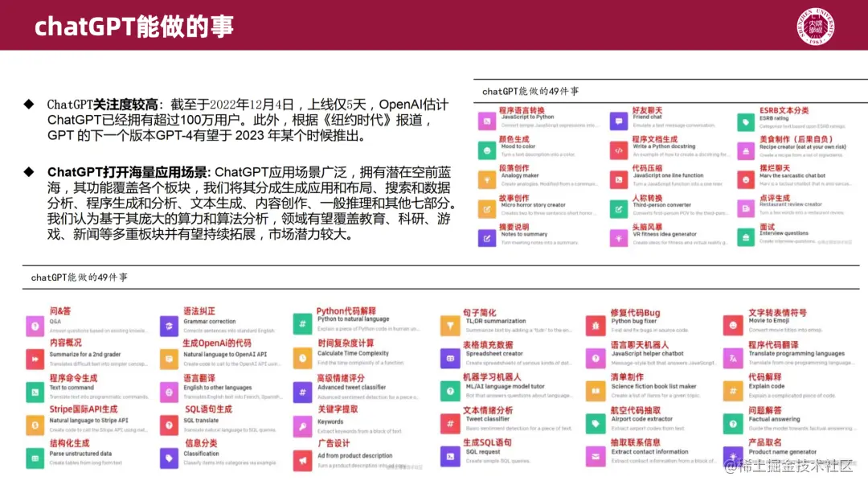Screen dimensions: 868x489
Task: Click the red Python bug fixer icon
Action: pyautogui.click(x=596, y=326)
